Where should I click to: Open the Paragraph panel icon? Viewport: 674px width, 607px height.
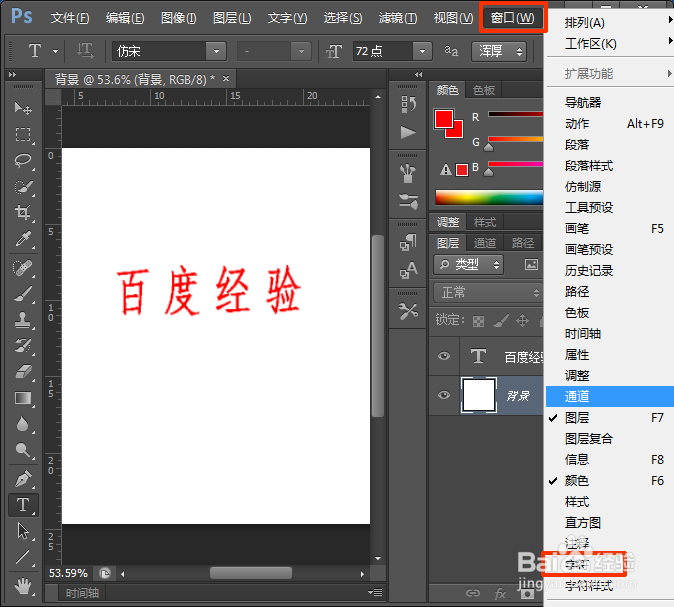click(x=408, y=242)
